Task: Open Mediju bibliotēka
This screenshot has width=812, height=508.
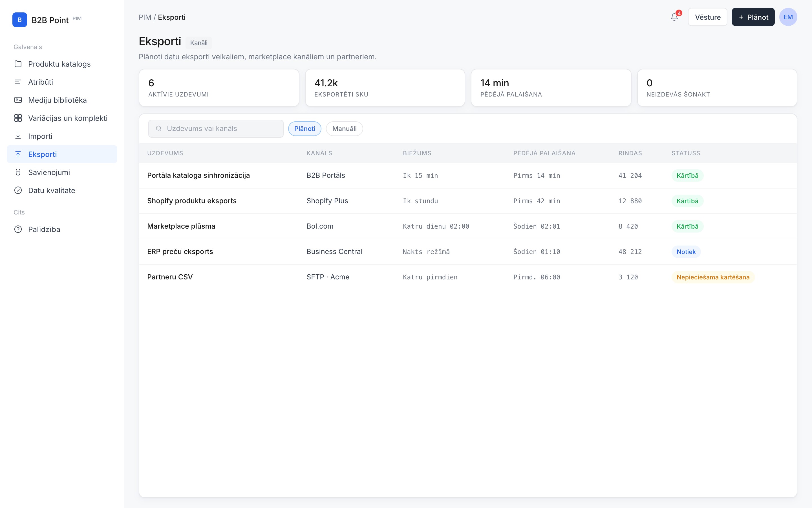Action: click(62, 100)
